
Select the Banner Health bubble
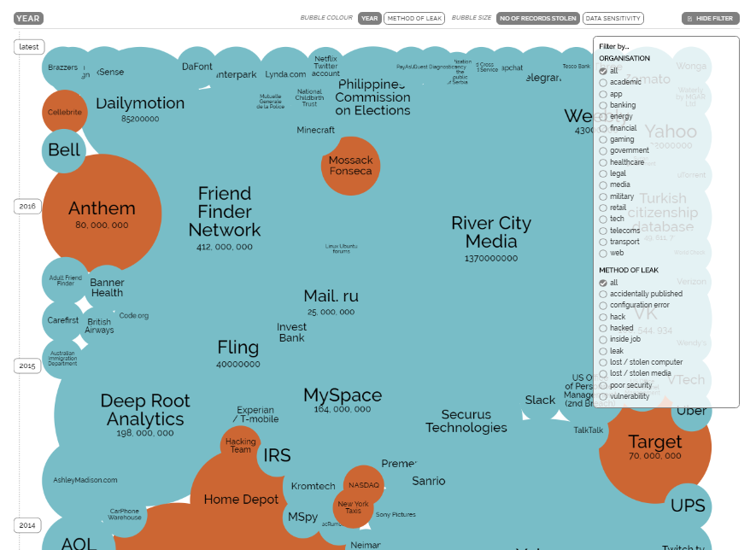pyautogui.click(x=107, y=288)
